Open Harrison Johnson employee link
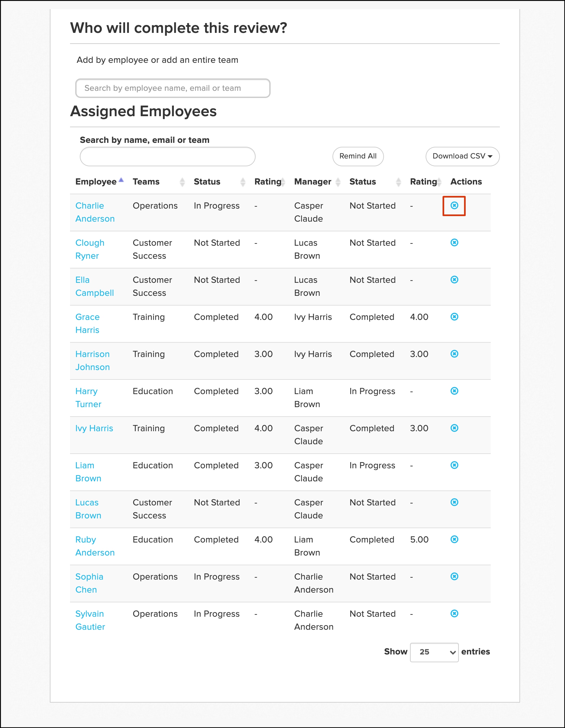Viewport: 565px width, 728px height. [92, 360]
